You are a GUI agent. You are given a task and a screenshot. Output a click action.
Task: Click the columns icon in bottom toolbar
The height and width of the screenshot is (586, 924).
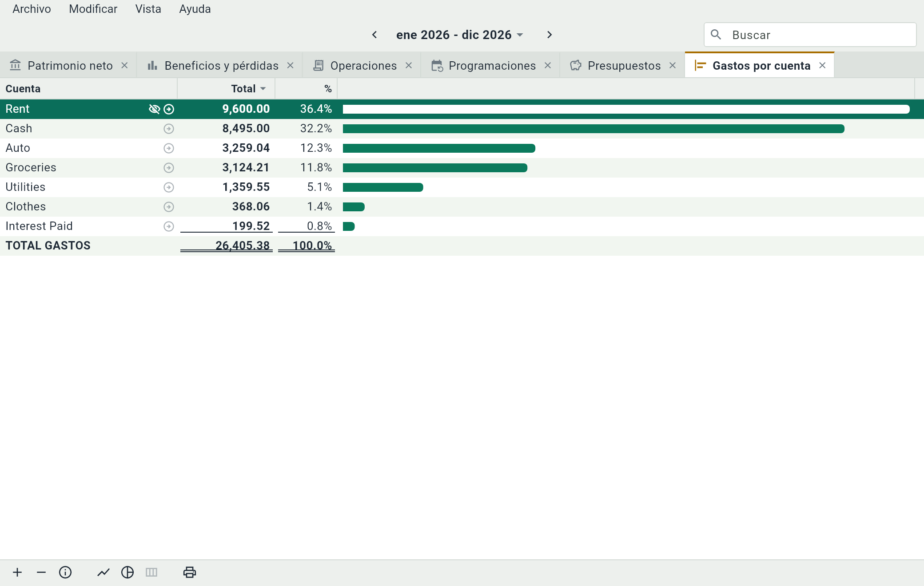[x=151, y=572]
